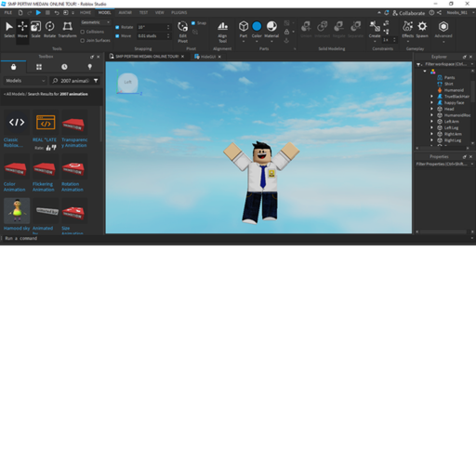Click the Collaborate button
The image size is (476, 476).
coord(409,13)
